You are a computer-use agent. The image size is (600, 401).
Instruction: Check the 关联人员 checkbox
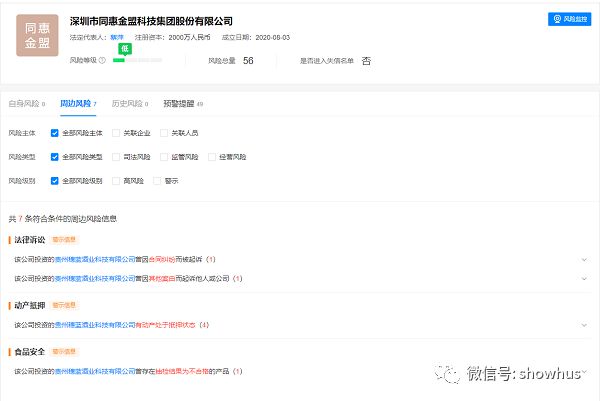coord(164,133)
